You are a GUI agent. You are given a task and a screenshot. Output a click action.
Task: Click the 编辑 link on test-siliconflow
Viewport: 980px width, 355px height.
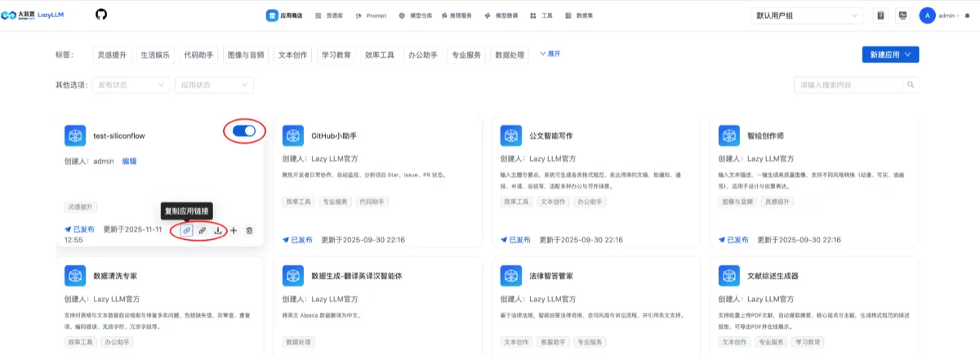point(129,161)
